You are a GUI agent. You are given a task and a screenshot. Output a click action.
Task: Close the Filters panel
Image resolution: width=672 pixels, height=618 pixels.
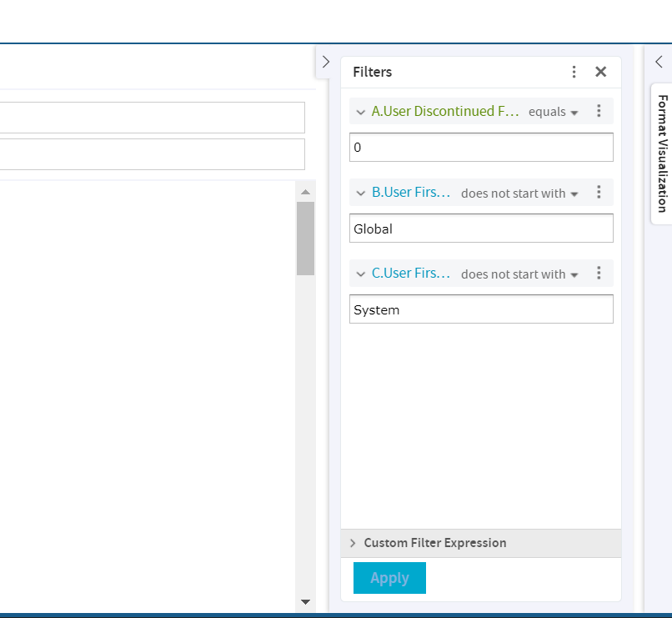click(600, 72)
